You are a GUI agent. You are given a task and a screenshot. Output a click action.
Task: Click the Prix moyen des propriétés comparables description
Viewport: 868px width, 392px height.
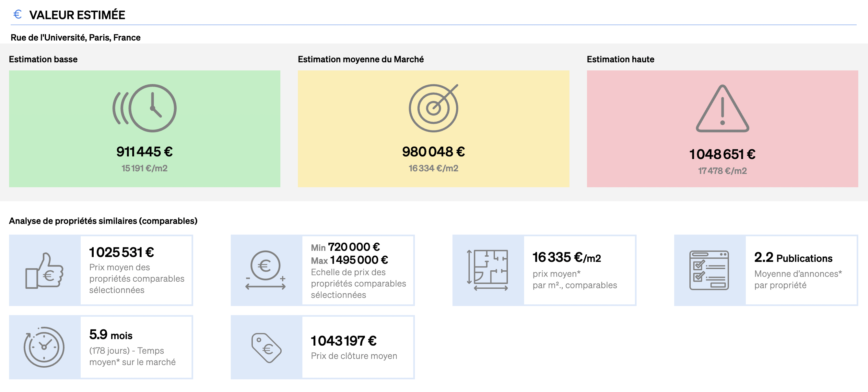(137, 279)
